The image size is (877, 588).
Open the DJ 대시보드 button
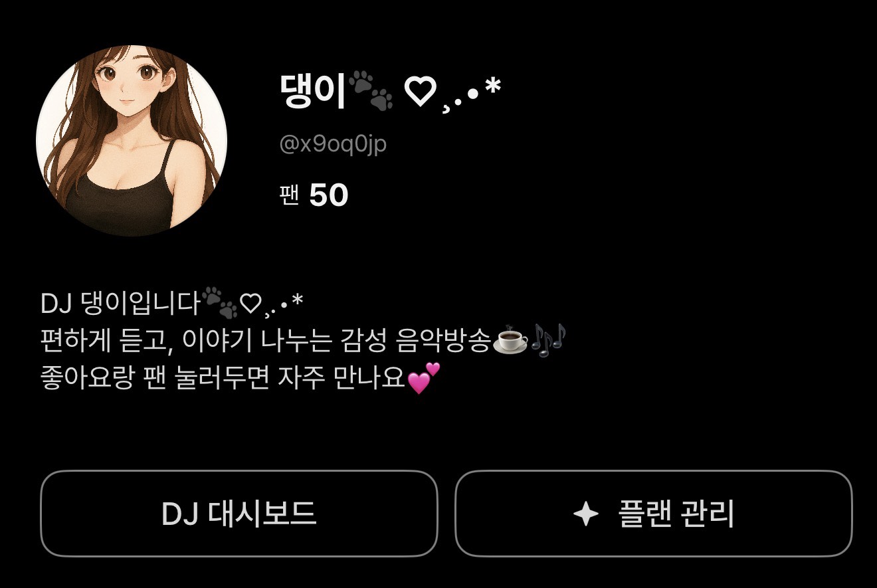coord(239,514)
